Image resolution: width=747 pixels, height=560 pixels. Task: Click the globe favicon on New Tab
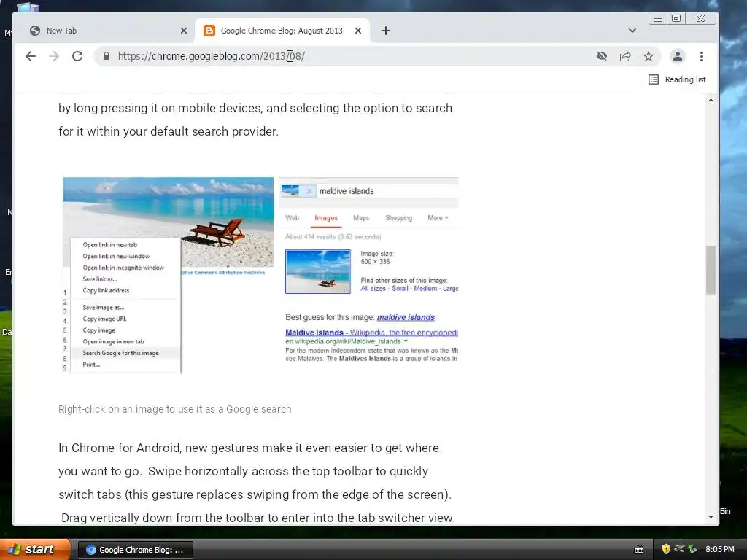tap(35, 31)
